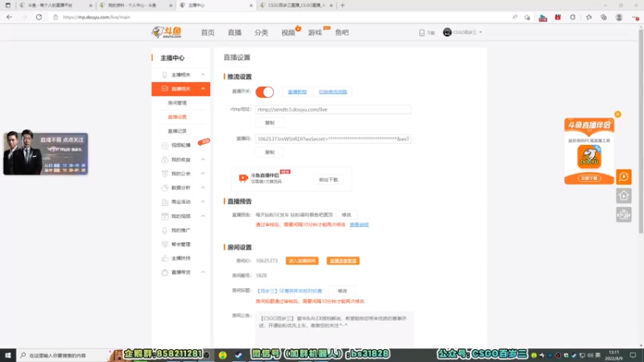The width and height of the screenshot is (644, 362).
Task: Open 游戏 in top navigation
Action: click(315, 32)
